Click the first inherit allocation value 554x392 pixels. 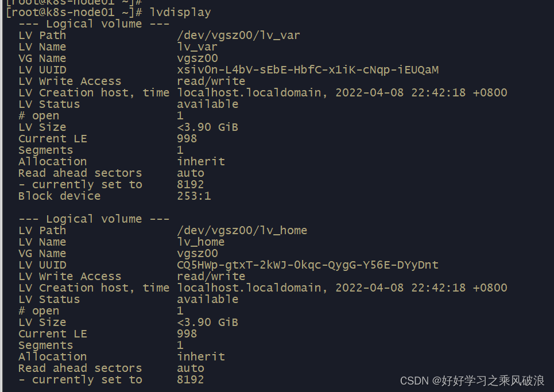[x=201, y=161]
